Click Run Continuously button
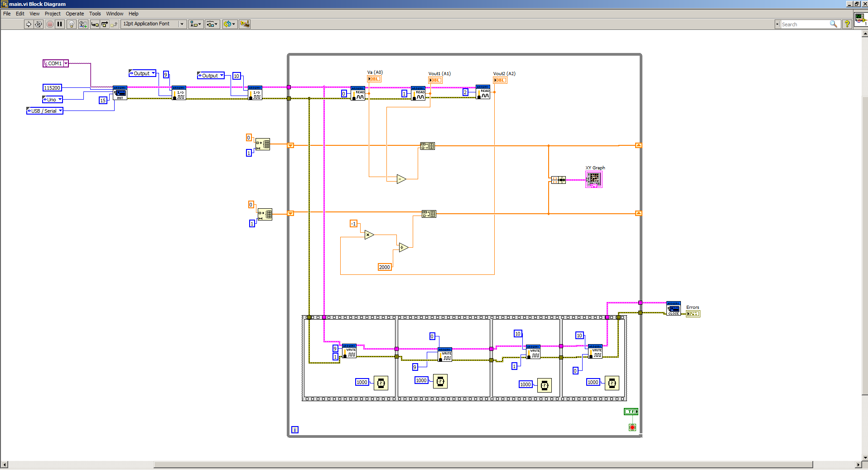Image resolution: width=868 pixels, height=470 pixels. (39, 24)
